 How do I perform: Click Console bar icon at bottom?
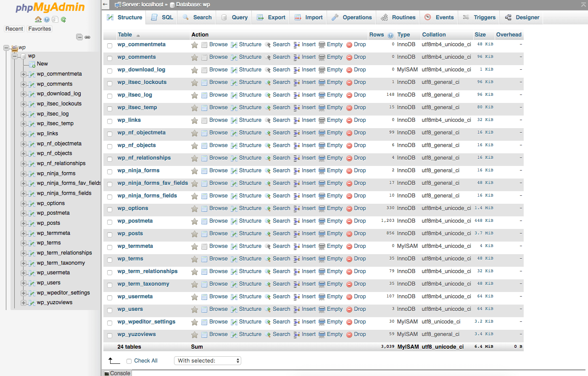(107, 373)
